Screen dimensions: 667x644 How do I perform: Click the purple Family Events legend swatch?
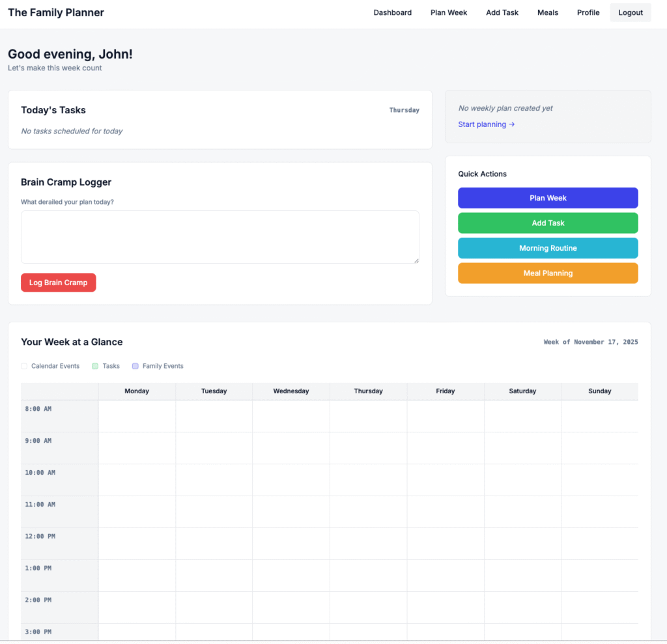pos(135,366)
